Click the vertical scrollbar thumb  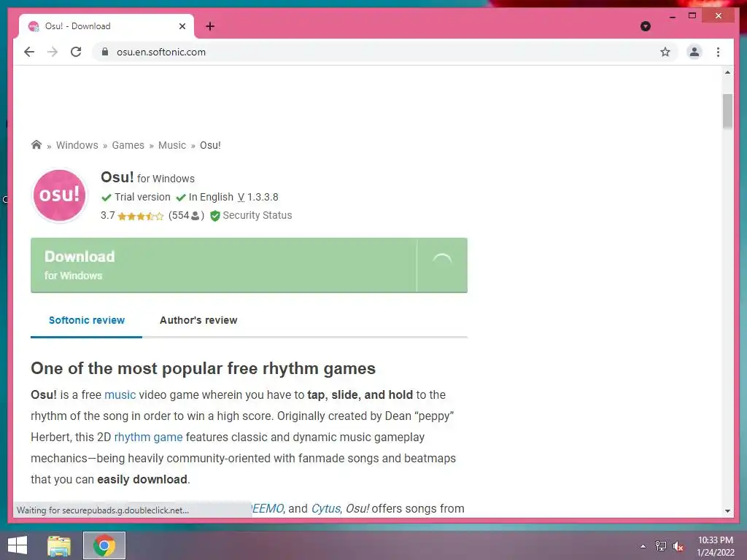pos(727,112)
